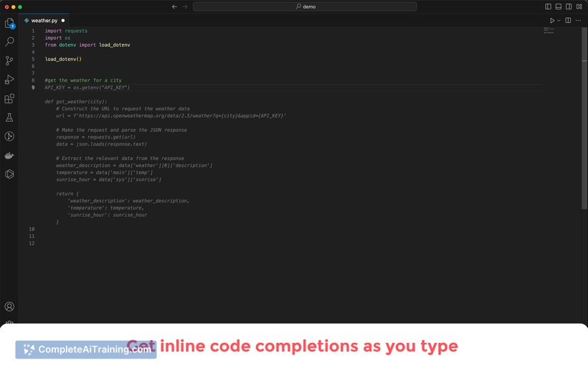
Task: Open the Testing beaker view
Action: coord(9,118)
